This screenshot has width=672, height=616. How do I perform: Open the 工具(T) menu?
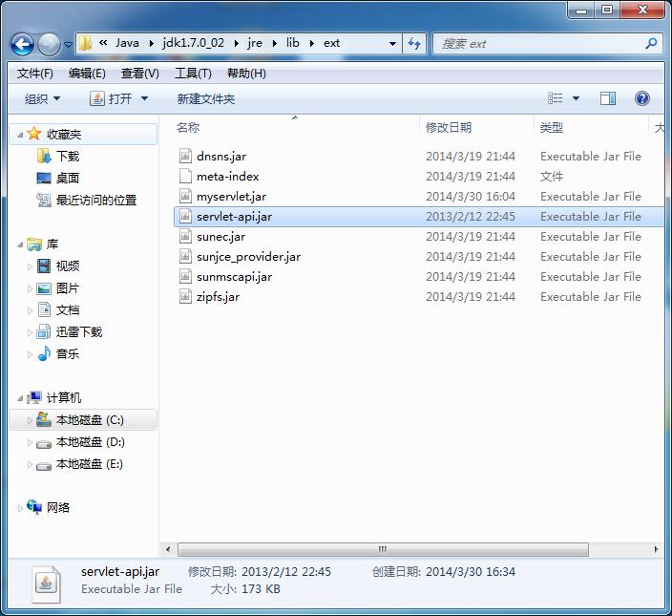coord(193,74)
